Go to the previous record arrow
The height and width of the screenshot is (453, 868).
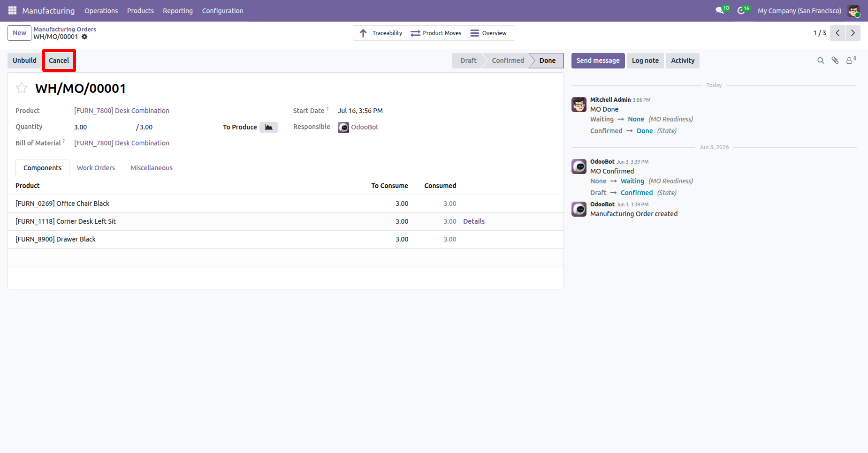838,33
